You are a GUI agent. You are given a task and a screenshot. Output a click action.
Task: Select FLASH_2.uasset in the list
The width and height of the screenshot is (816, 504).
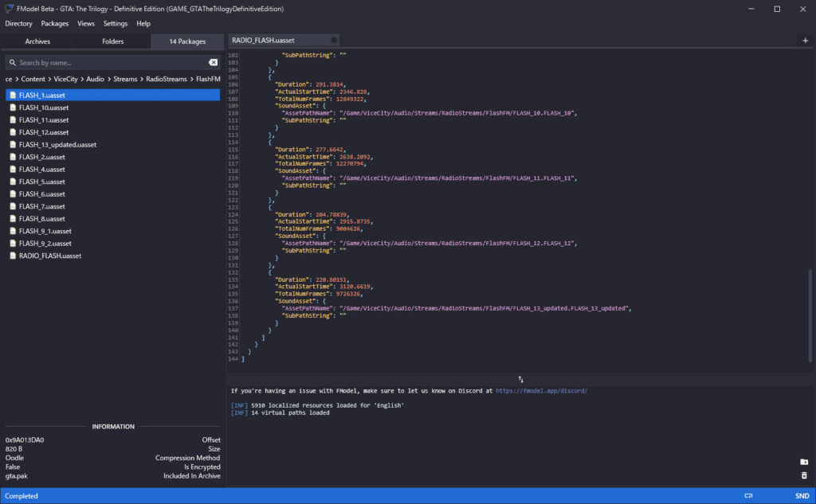(113, 157)
